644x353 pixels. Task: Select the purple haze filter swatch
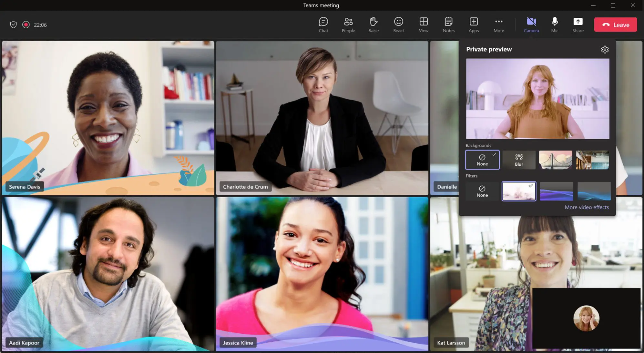(556, 191)
